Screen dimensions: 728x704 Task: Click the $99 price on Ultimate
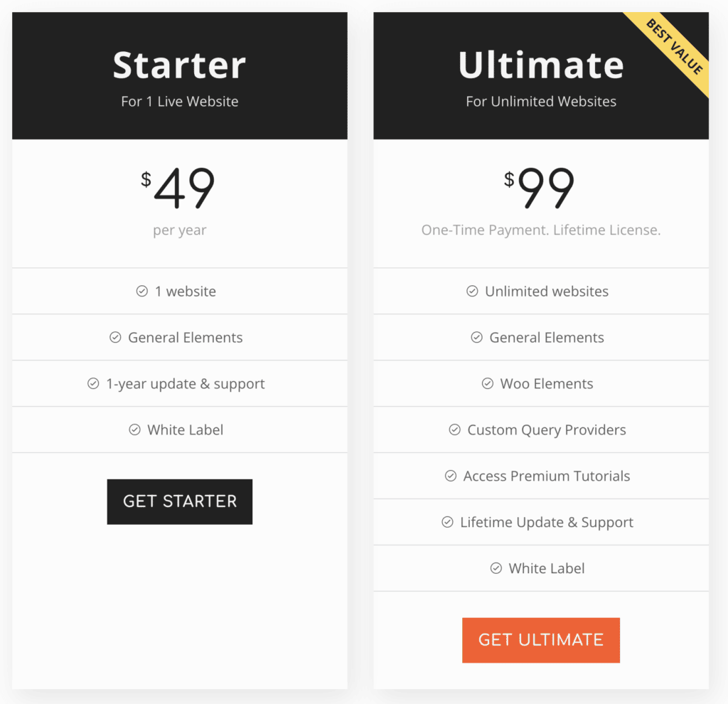click(540, 188)
